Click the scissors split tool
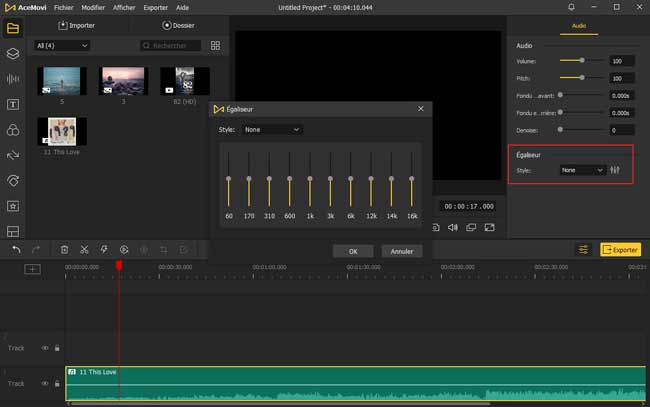 point(84,249)
